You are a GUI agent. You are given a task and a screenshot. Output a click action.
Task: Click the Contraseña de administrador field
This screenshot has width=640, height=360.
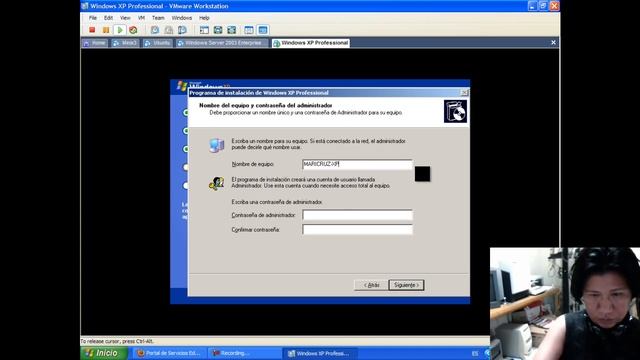coord(358,215)
